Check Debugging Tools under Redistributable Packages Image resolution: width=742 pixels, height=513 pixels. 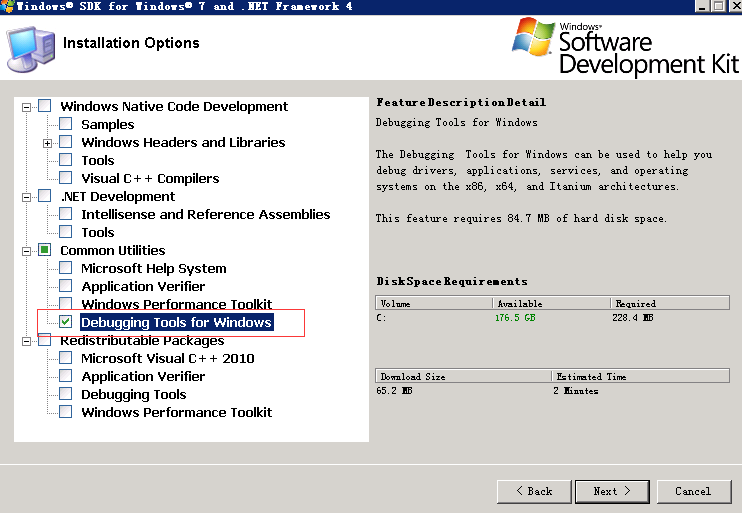click(x=65, y=393)
